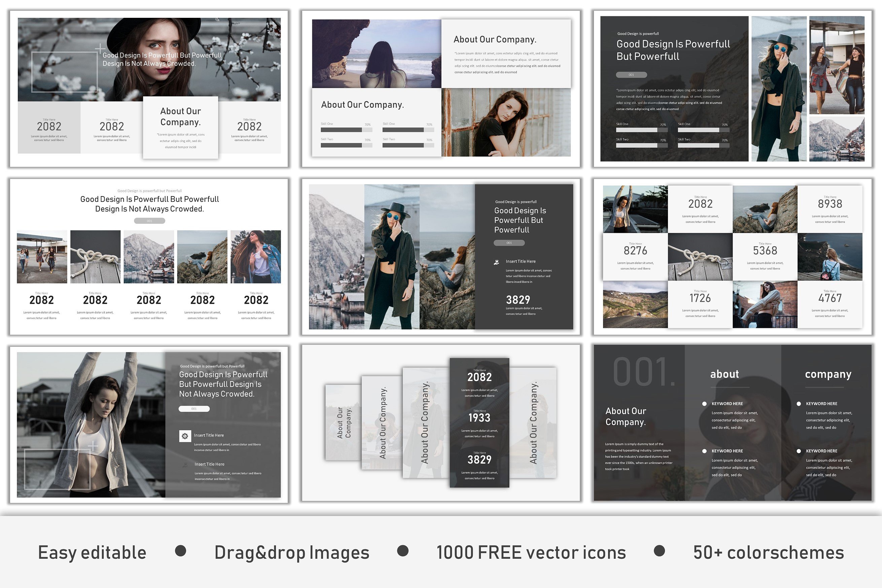Select the rope knot photo in the five-photo row
The height and width of the screenshot is (588, 882).
tap(95, 257)
